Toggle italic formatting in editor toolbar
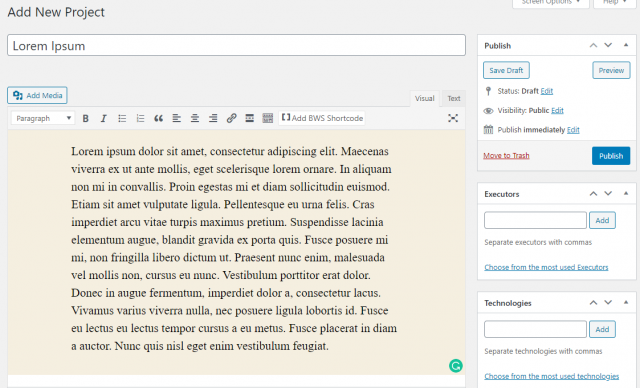 [x=103, y=118]
